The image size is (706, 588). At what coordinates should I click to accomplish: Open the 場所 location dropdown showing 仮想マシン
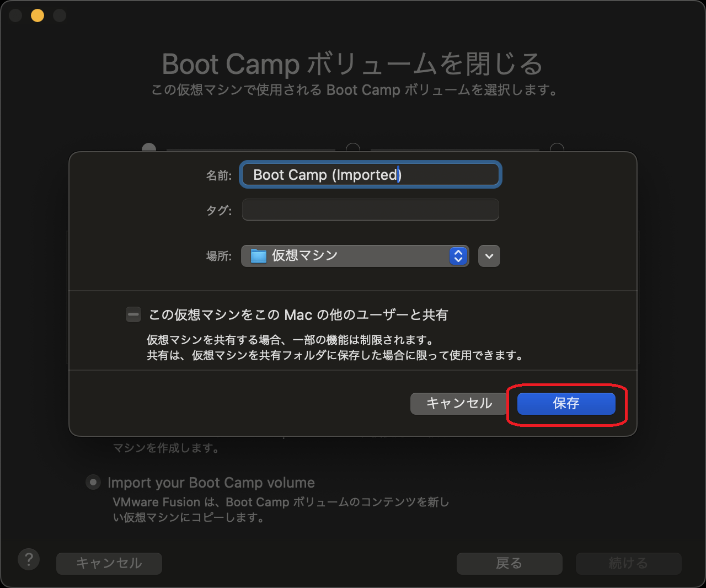point(355,256)
